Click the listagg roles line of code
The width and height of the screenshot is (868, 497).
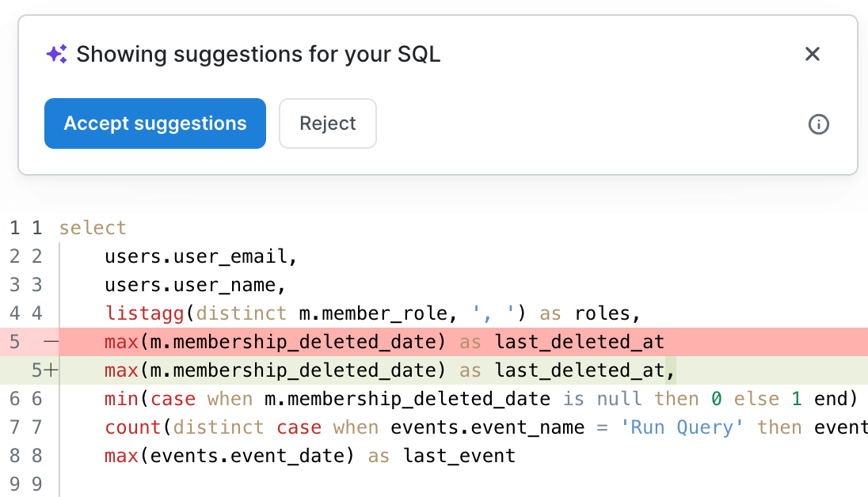(x=372, y=314)
